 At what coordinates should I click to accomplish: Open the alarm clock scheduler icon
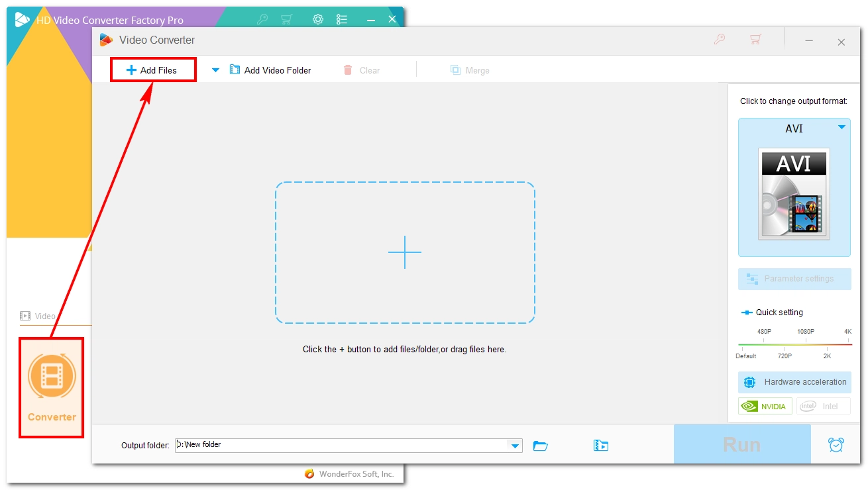pos(836,445)
